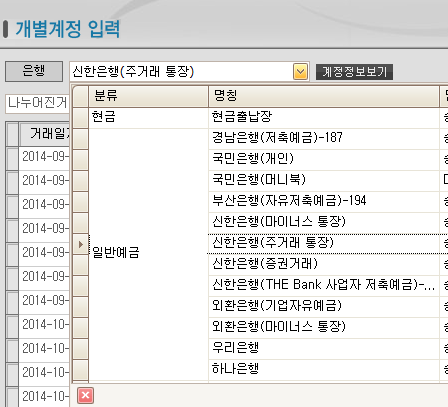This screenshot has width=448, height=407.
Task: Choose 국민은행(개인) account
Action: [x=324, y=159]
